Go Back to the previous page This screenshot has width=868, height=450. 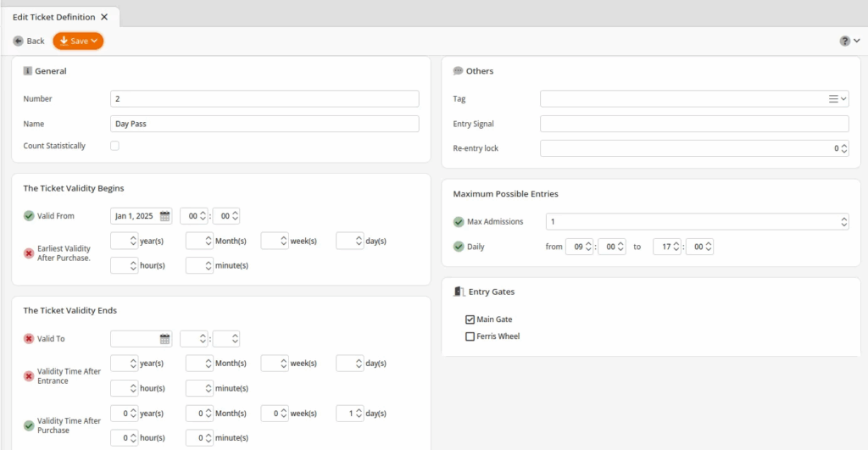(x=29, y=41)
